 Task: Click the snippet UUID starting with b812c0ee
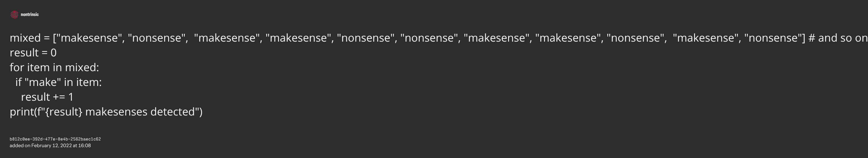pyautogui.click(x=55, y=139)
